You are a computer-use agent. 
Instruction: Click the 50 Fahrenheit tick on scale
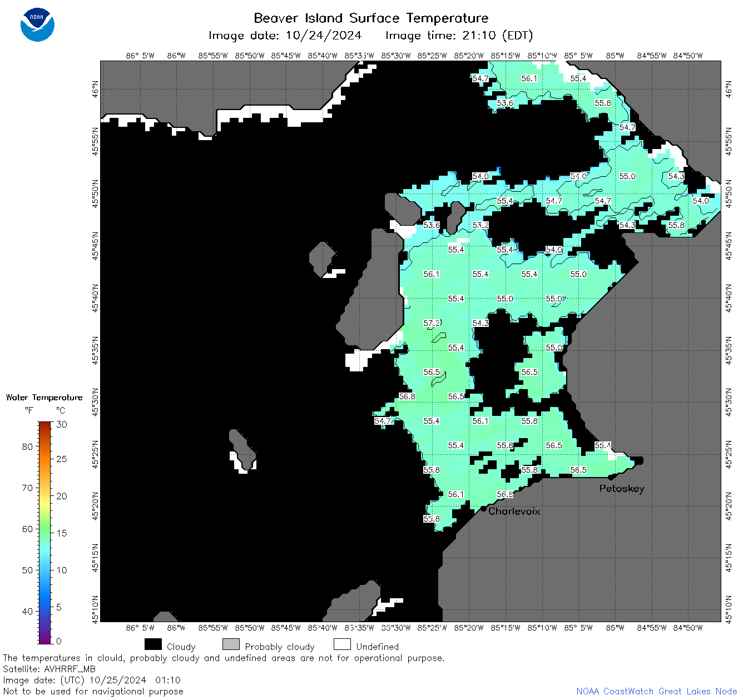pos(27,570)
